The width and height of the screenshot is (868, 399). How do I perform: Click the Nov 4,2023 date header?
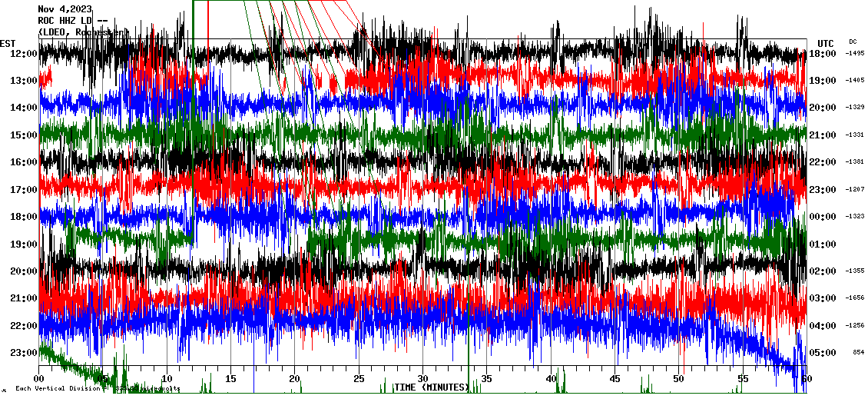tap(65, 10)
